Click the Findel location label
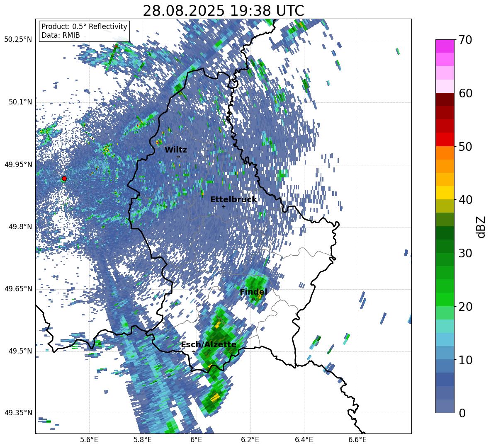This screenshot has height=448, width=491. point(253,292)
